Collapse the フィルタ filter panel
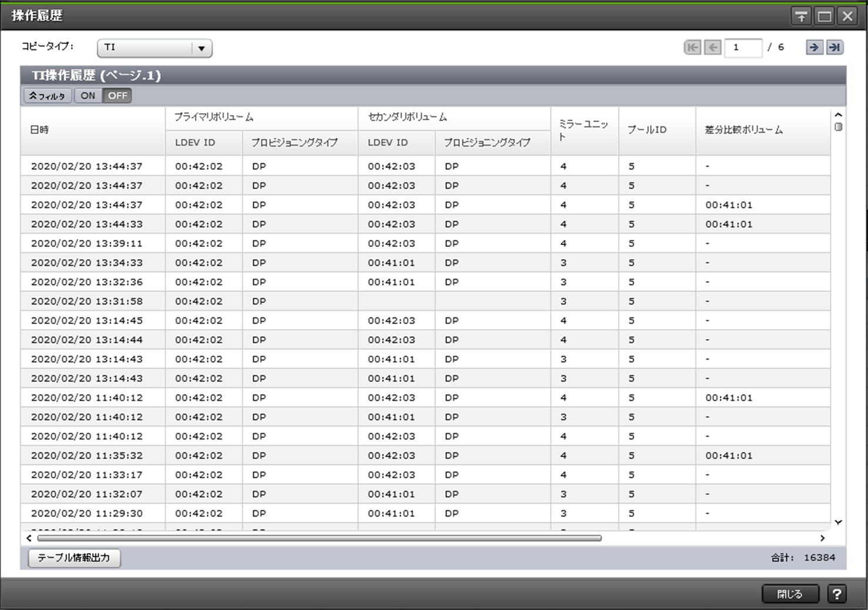868x610 pixels. (48, 96)
